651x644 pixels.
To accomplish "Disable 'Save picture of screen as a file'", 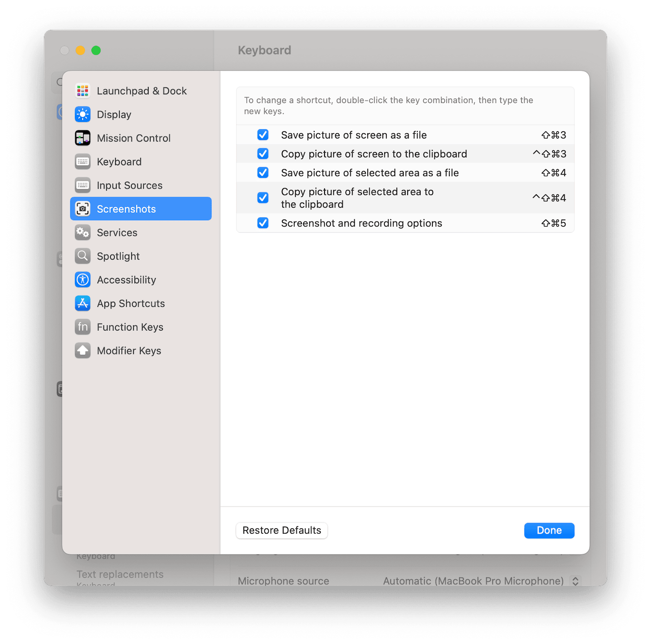I will tap(263, 135).
